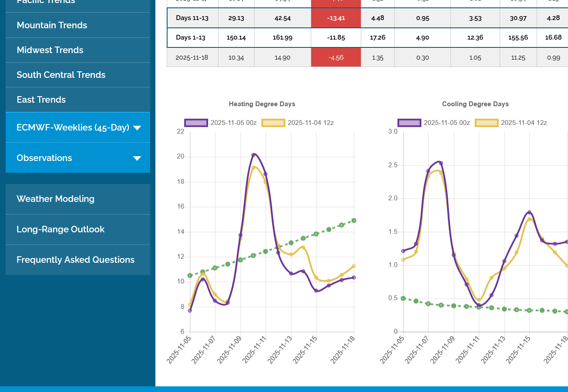Select the red -13.41 table cell

pos(336,18)
